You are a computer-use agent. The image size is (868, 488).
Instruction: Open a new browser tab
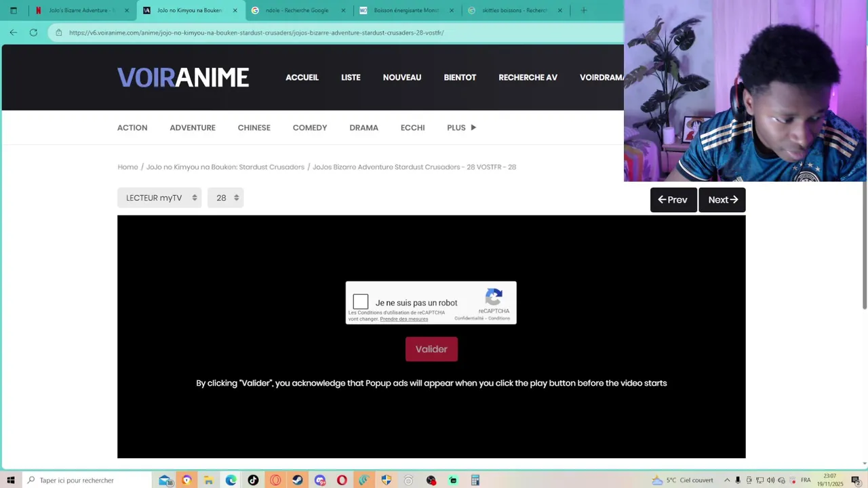(x=584, y=10)
